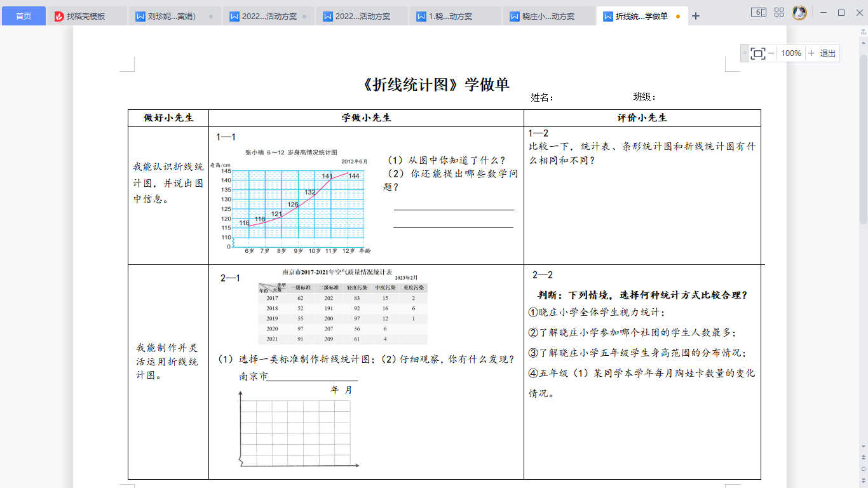Open the four-squares app grid icon
Image resolution: width=868 pixels, height=488 pixels.
click(779, 12)
